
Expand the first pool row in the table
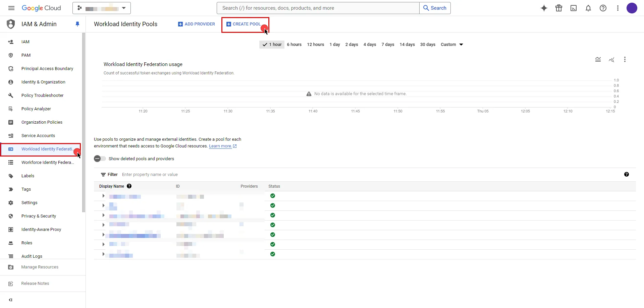[103, 196]
